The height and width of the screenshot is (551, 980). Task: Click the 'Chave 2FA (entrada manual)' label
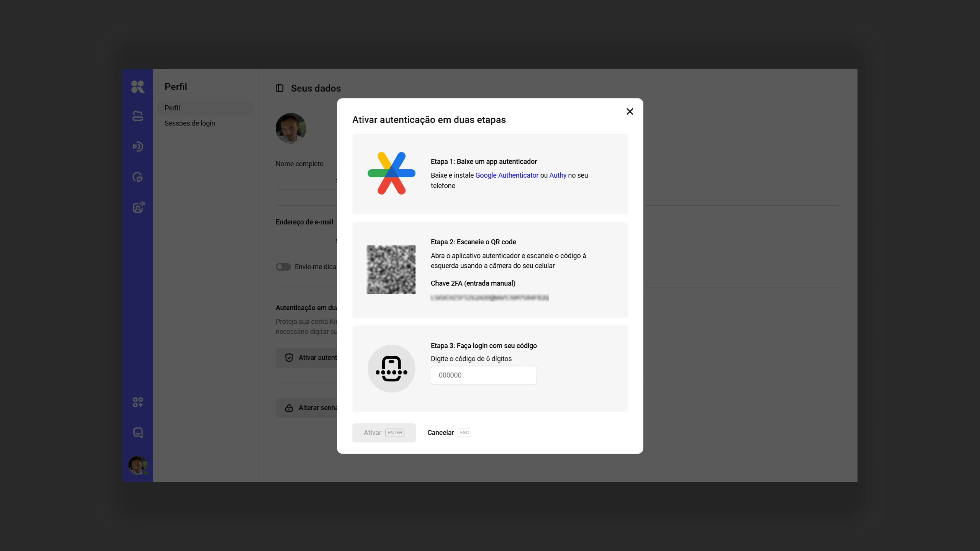point(473,283)
